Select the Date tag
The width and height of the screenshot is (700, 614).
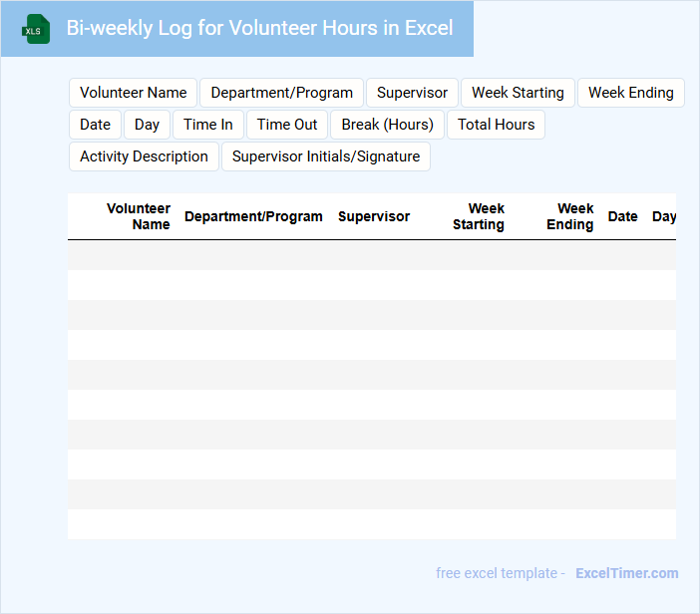click(x=95, y=125)
